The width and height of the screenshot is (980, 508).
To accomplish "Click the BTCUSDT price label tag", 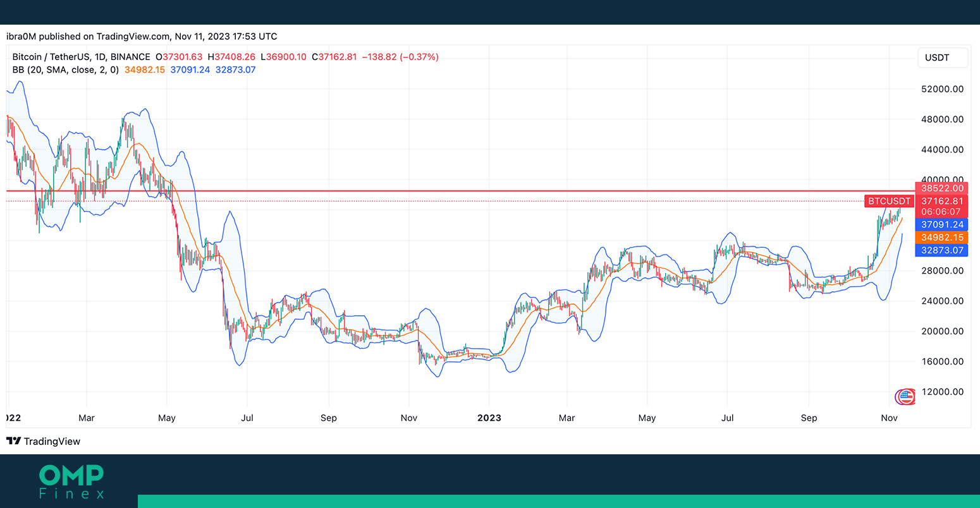I will point(889,201).
